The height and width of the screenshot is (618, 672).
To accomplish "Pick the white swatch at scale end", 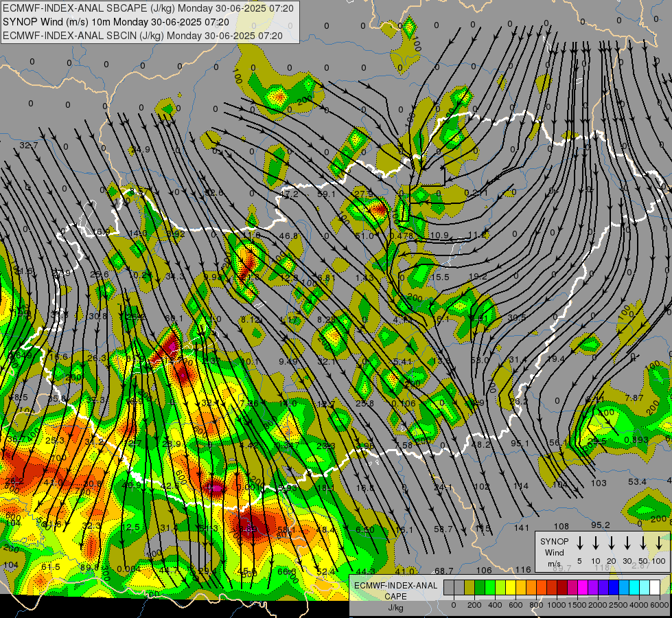I will 654,588.
